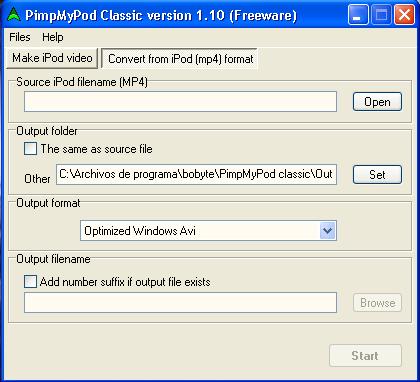Image resolution: width=420 pixels, height=382 pixels.
Task: Switch to Make iPod video tab
Action: pos(52,58)
